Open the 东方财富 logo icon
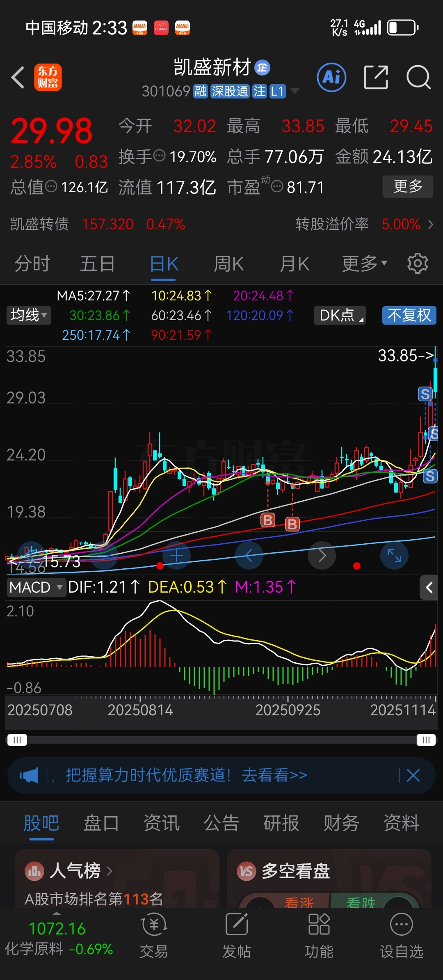The image size is (443, 980). pyautogui.click(x=48, y=77)
